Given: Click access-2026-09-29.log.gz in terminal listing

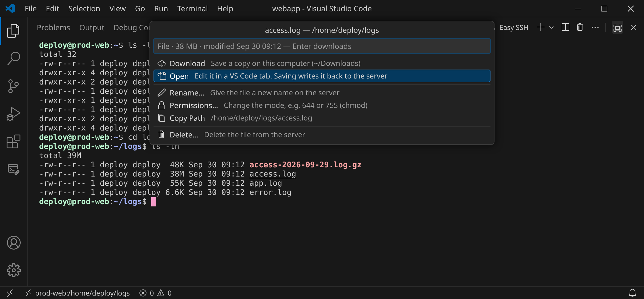Looking at the screenshot, I should [x=305, y=165].
